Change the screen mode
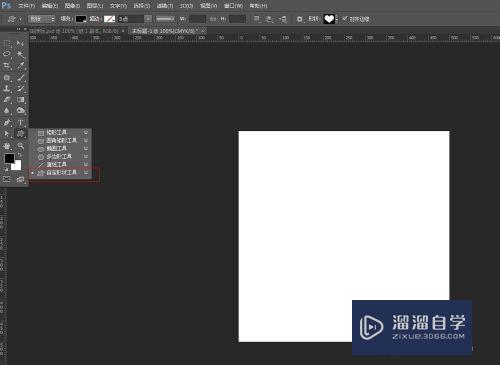Viewport: 500px width, 365px height. click(x=21, y=179)
